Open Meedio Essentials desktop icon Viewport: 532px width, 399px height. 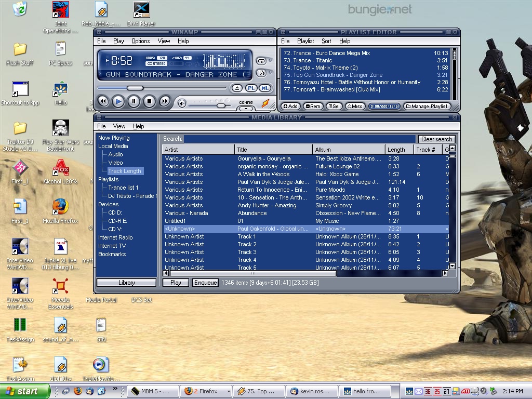tap(60, 294)
